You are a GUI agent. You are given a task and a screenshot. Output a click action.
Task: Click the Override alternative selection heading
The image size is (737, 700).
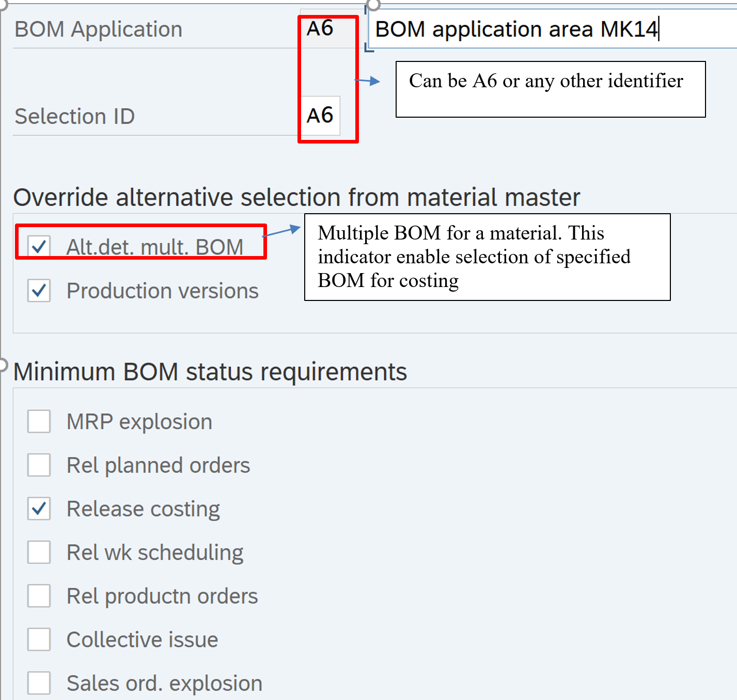point(296,197)
